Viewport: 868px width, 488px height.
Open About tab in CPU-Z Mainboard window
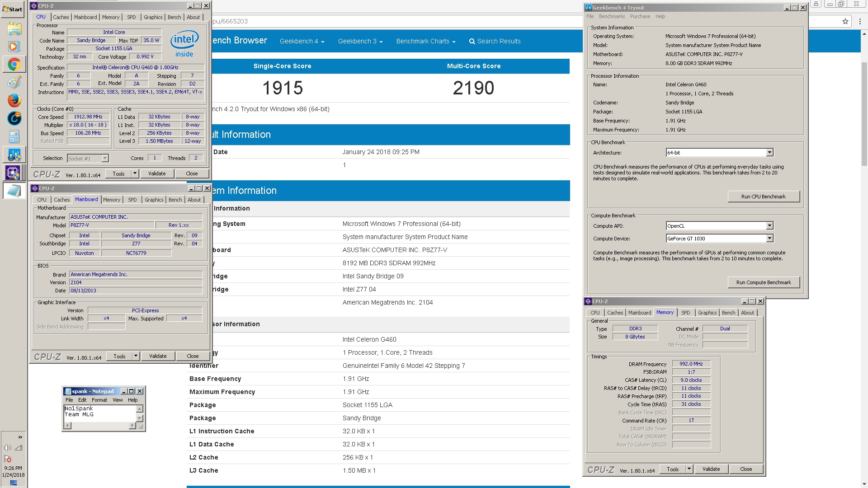(x=194, y=200)
